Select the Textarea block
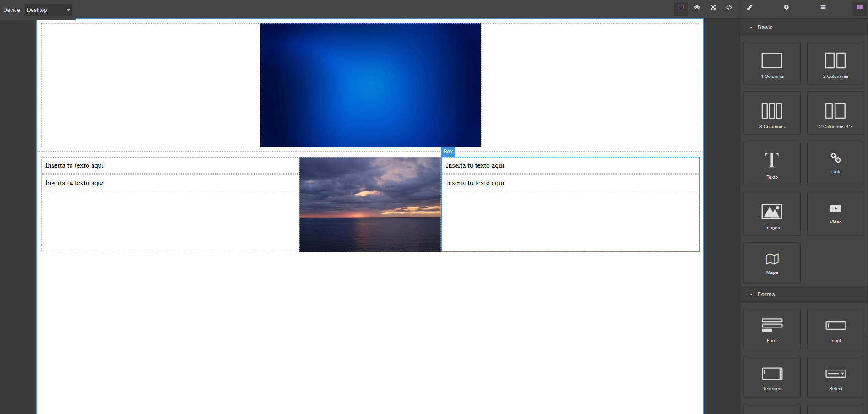 (x=772, y=377)
